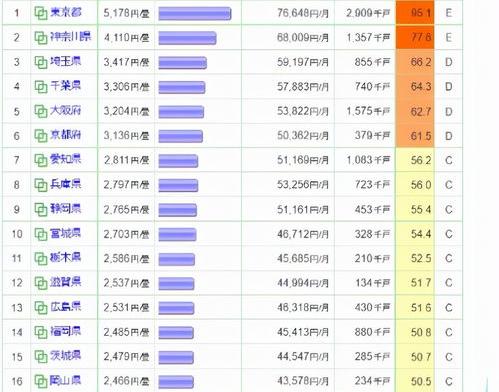Viewport: 499px width, 392px height.
Task: Open the 広島県 prefecture link
Action: tap(66, 307)
